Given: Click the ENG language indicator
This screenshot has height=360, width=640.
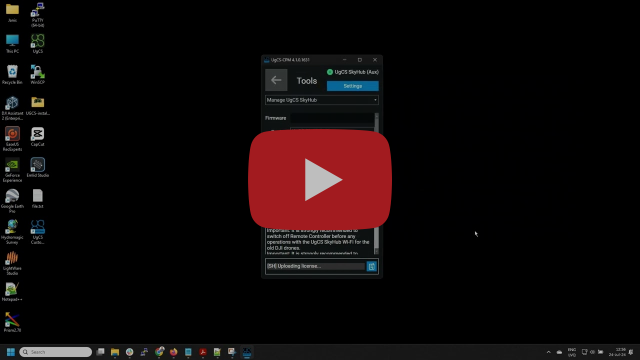Looking at the screenshot, I should click(572, 352).
